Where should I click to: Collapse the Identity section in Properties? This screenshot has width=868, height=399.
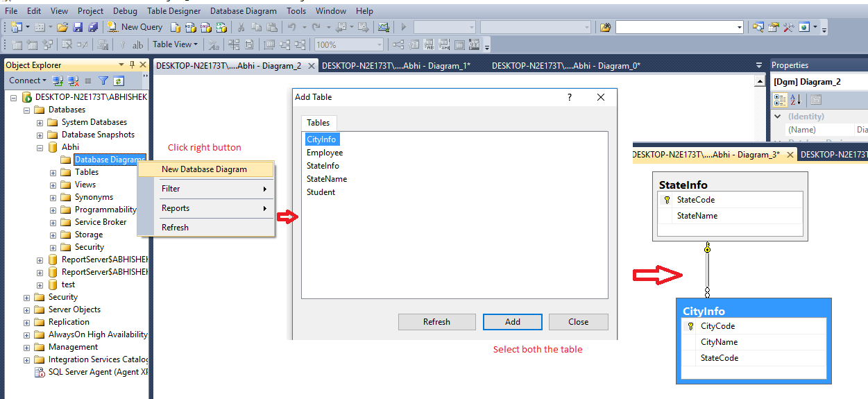pos(778,117)
